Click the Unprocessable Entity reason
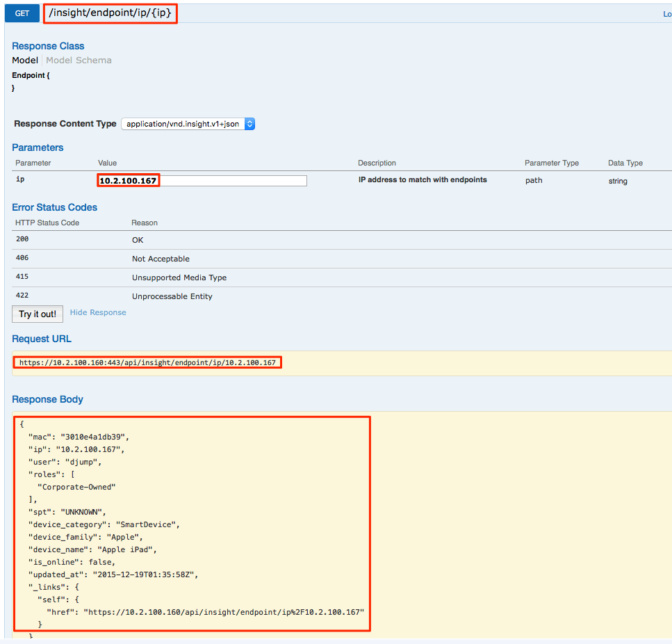 [172, 297]
